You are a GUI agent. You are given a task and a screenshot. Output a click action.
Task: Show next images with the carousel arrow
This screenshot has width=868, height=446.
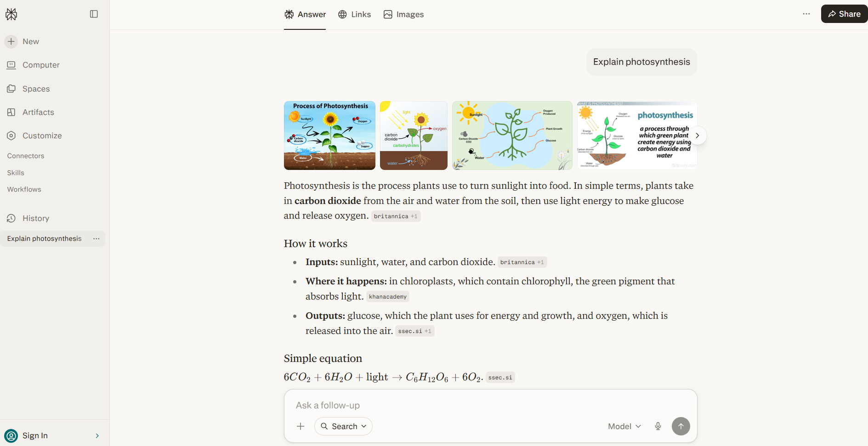(698, 135)
